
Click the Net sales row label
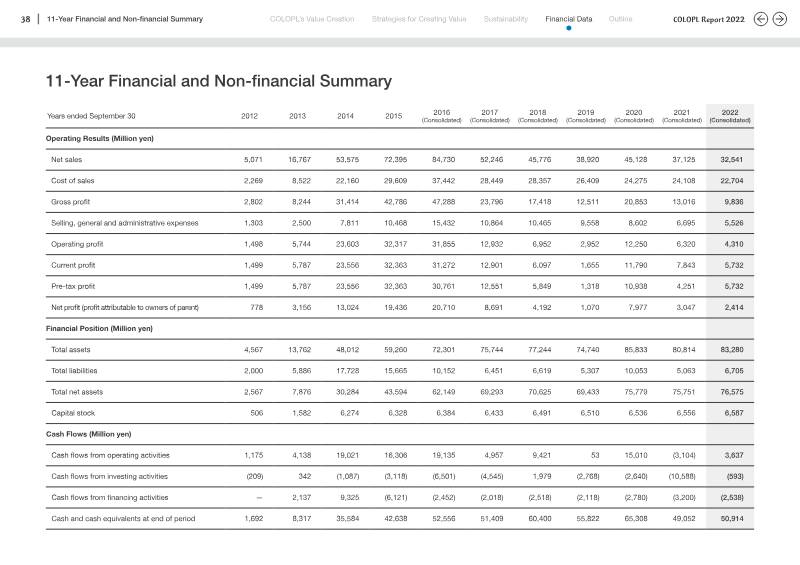click(x=66, y=159)
